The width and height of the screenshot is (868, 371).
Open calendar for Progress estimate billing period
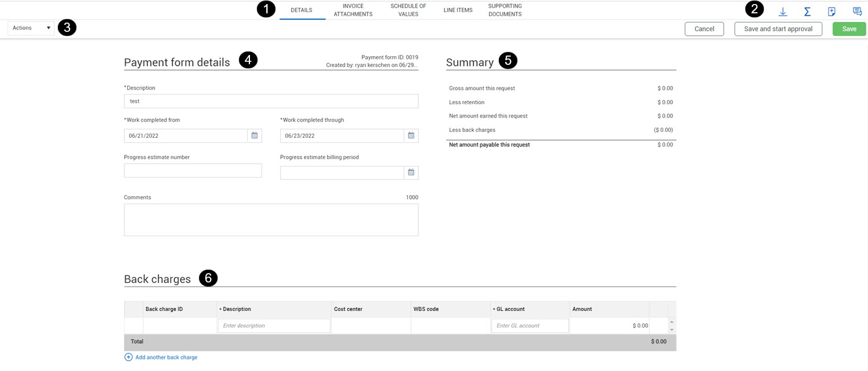coord(411,172)
